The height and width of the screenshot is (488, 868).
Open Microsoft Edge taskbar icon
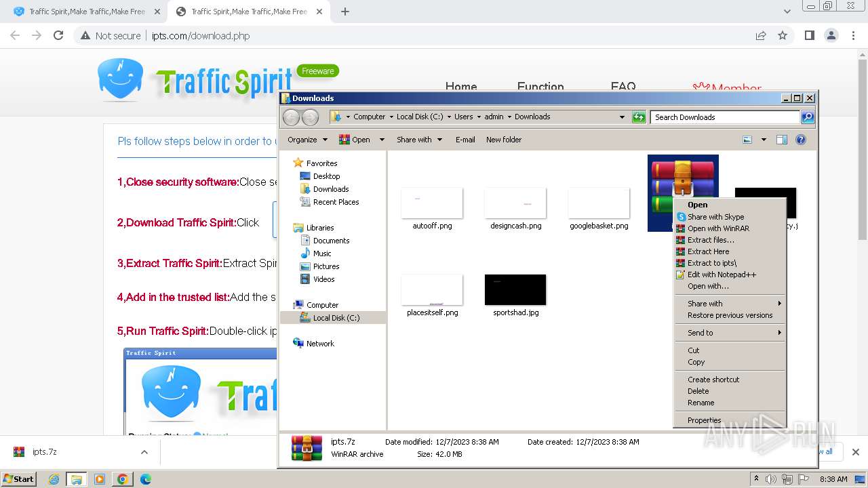145,479
